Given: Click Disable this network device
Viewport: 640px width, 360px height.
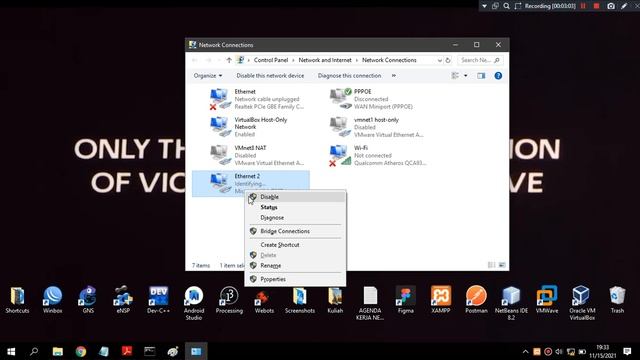Looking at the screenshot, I should click(x=270, y=76).
